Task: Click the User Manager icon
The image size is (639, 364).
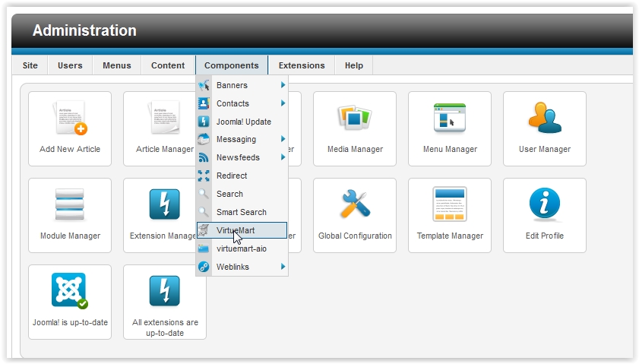Action: 544,119
